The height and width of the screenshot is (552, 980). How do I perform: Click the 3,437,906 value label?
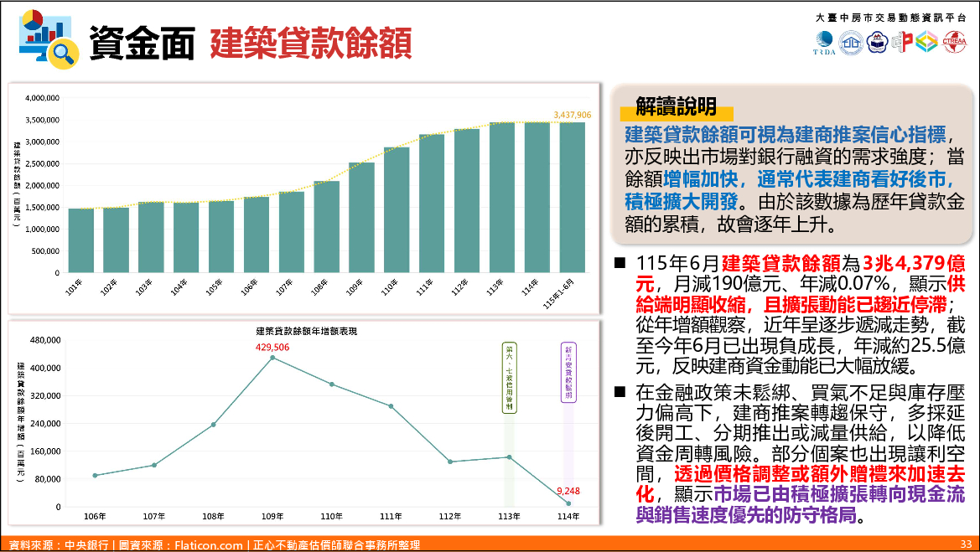572,115
